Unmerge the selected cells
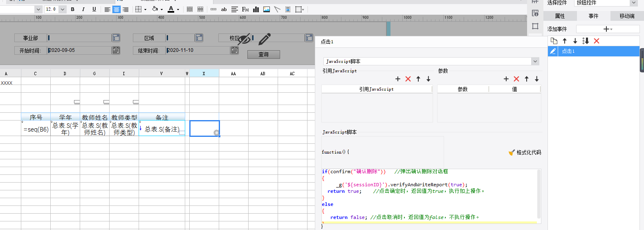 pos(200,9)
